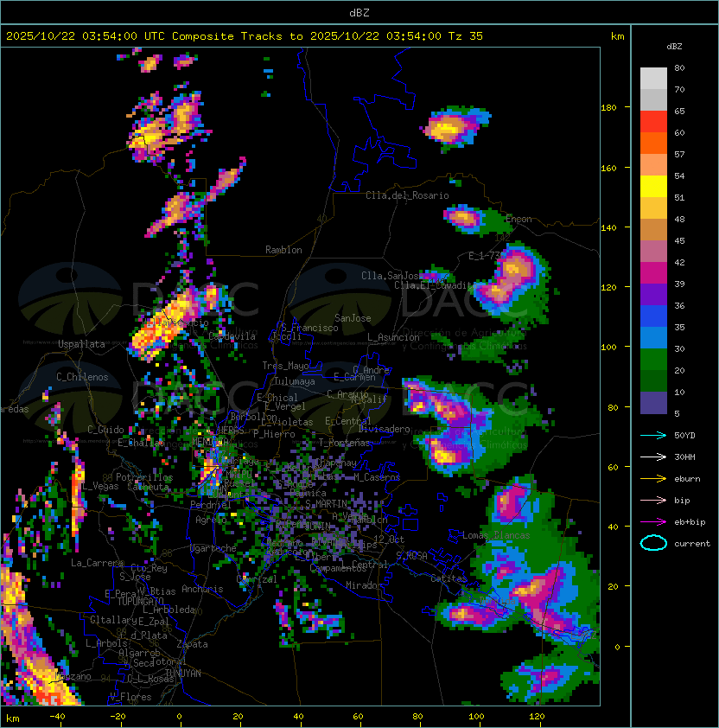Pick the dark green swatch between 20 and 10
Screen dimensions: 719x728
point(653,381)
